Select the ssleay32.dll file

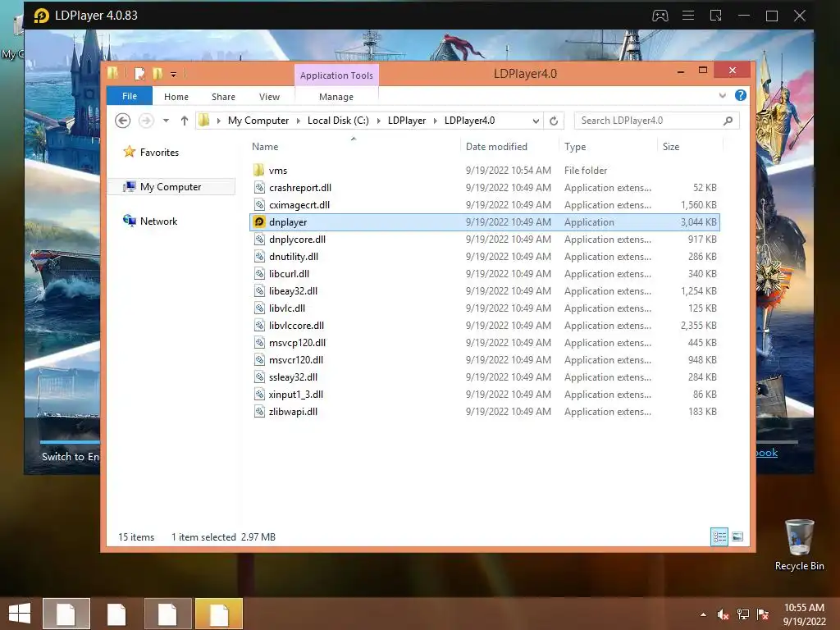293,377
